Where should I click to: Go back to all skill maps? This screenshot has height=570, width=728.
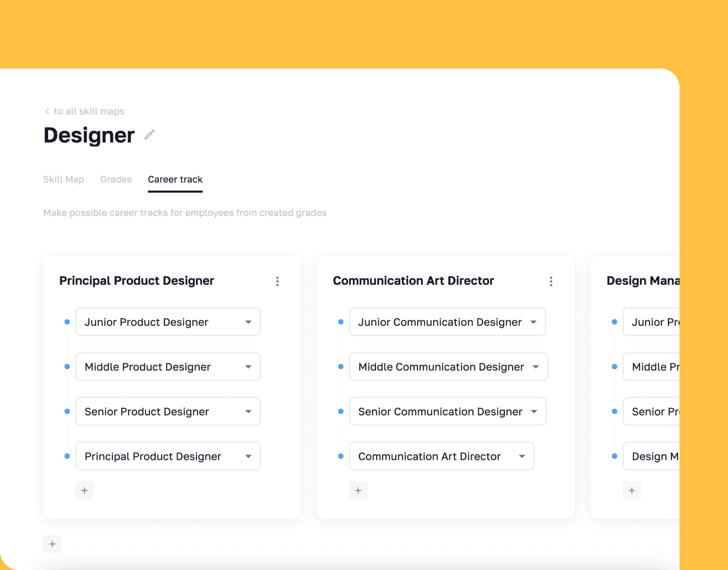(89, 111)
